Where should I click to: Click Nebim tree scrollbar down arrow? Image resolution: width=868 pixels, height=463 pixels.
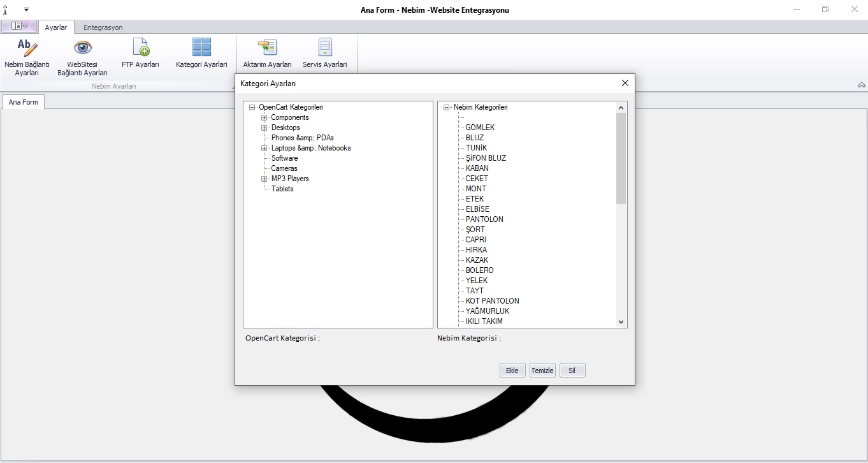pos(621,322)
